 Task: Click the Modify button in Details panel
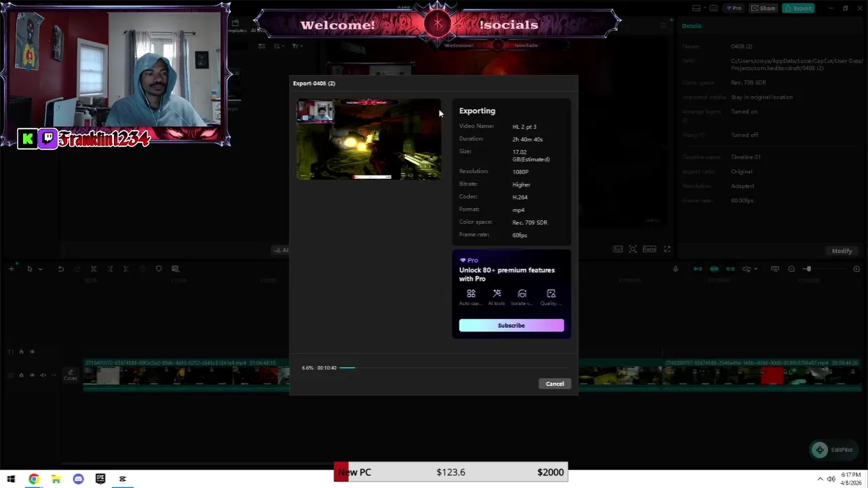842,251
